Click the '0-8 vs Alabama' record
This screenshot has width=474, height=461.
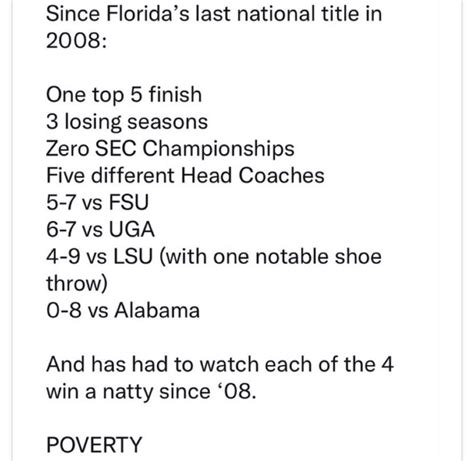pos(123,310)
